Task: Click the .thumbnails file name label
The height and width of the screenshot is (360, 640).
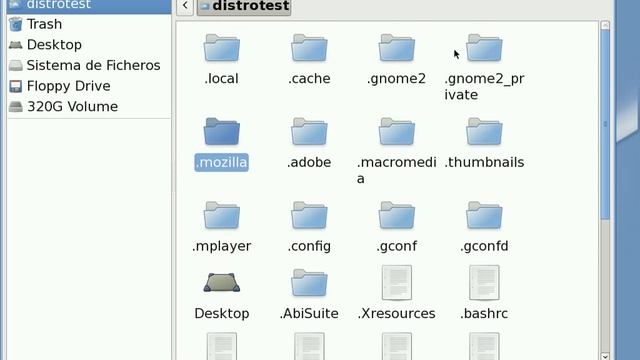Action: [484, 162]
